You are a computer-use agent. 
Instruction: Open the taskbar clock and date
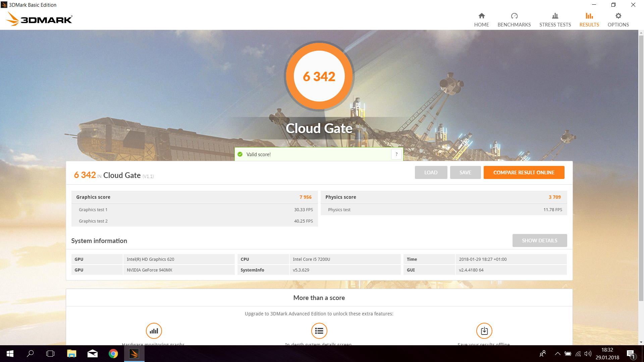click(607, 354)
